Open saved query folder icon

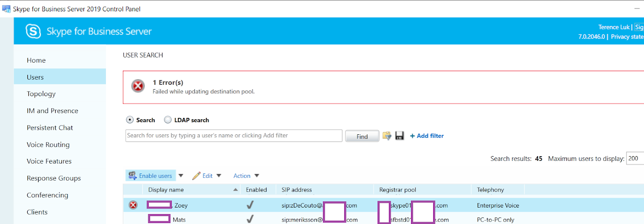click(387, 136)
